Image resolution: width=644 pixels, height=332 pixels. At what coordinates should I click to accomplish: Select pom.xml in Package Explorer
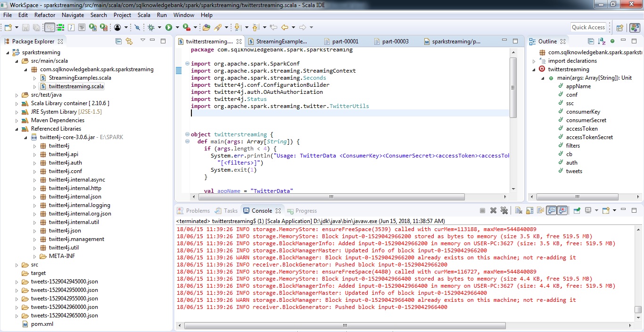click(42, 324)
